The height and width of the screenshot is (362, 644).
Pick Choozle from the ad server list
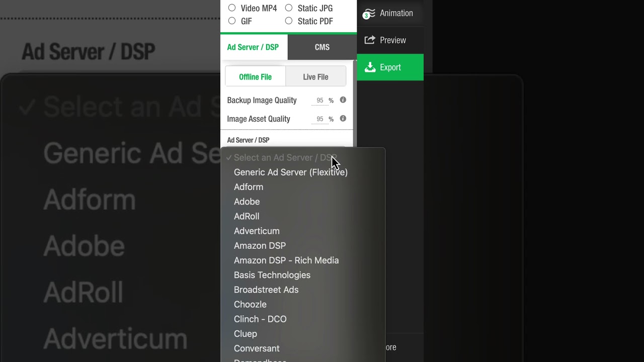tap(303, 304)
